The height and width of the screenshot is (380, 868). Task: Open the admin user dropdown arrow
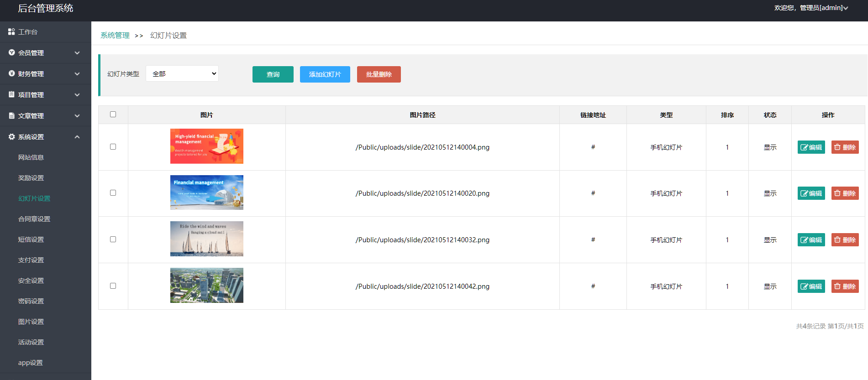[x=846, y=8]
